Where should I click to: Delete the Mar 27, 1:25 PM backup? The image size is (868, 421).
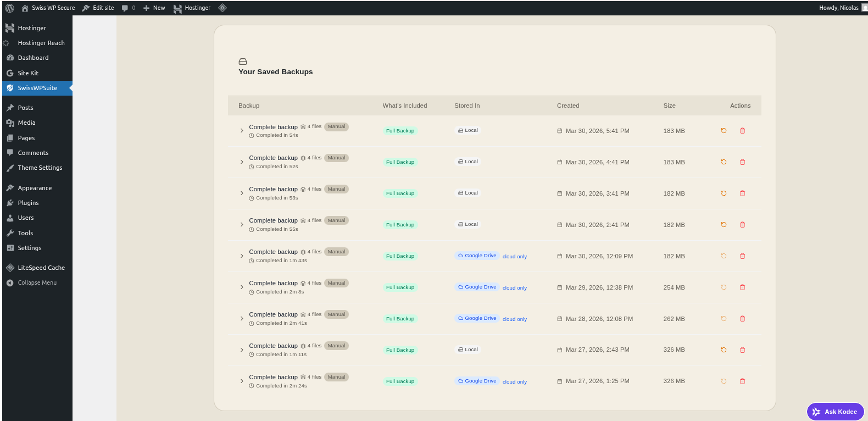point(742,381)
